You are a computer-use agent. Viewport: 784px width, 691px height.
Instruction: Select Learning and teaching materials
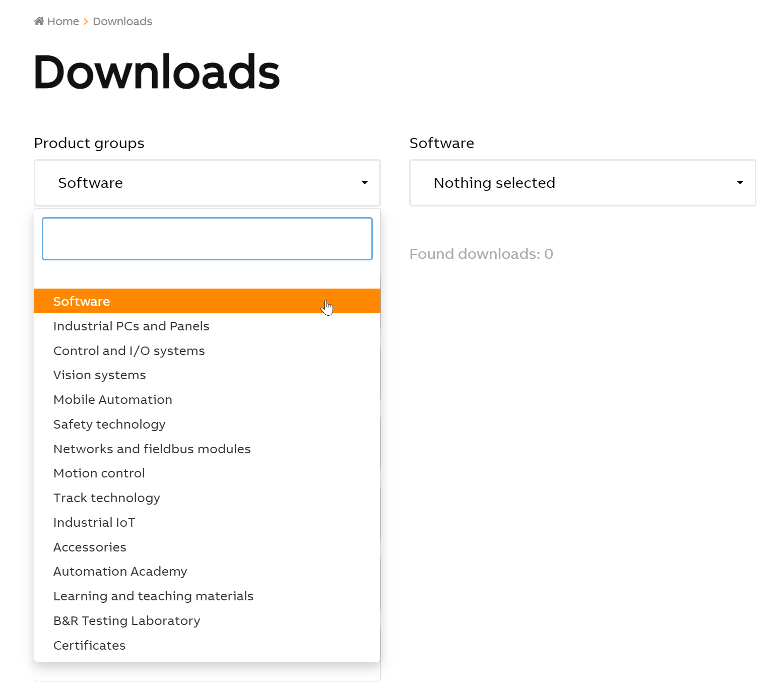pyautogui.click(x=207, y=596)
